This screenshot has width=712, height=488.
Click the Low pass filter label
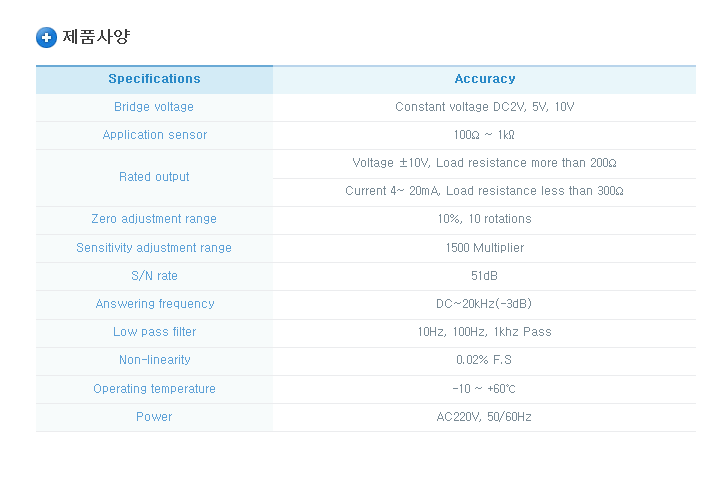click(154, 332)
